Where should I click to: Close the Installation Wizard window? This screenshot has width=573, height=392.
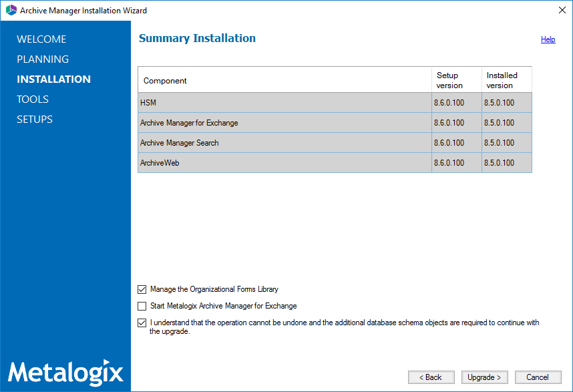(x=562, y=10)
